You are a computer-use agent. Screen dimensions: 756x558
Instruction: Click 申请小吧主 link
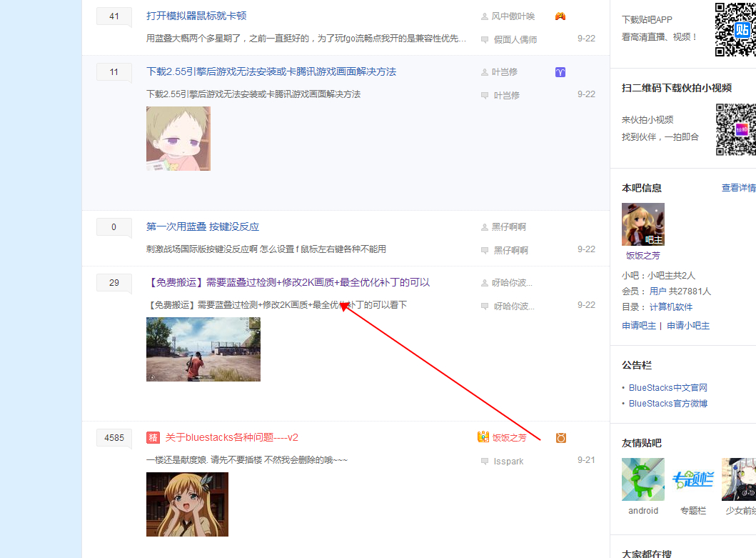(x=688, y=326)
